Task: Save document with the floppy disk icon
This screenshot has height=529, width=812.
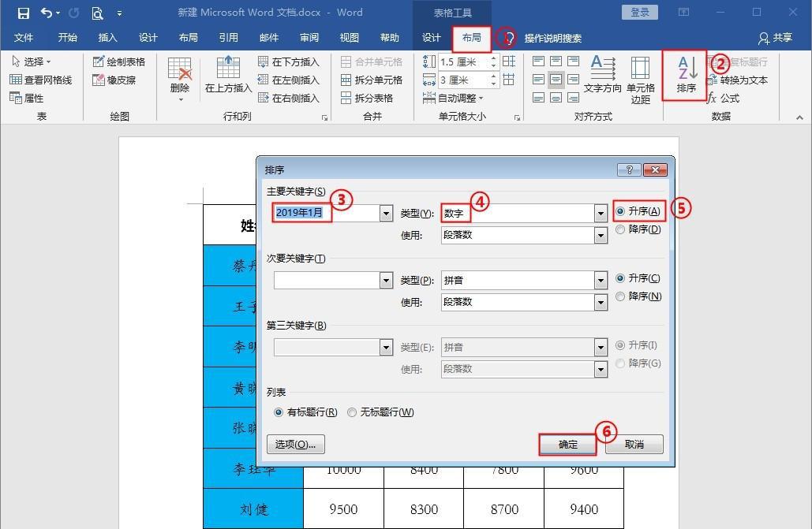Action: click(24, 13)
